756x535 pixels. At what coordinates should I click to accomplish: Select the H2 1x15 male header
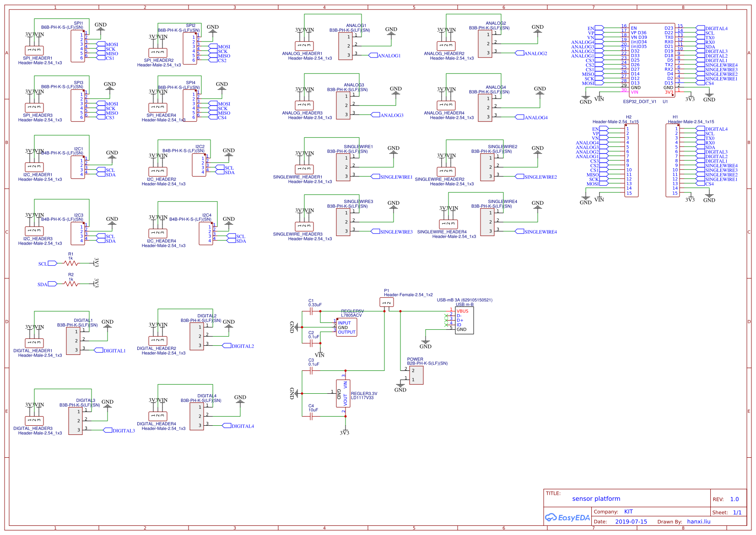[x=632, y=160]
